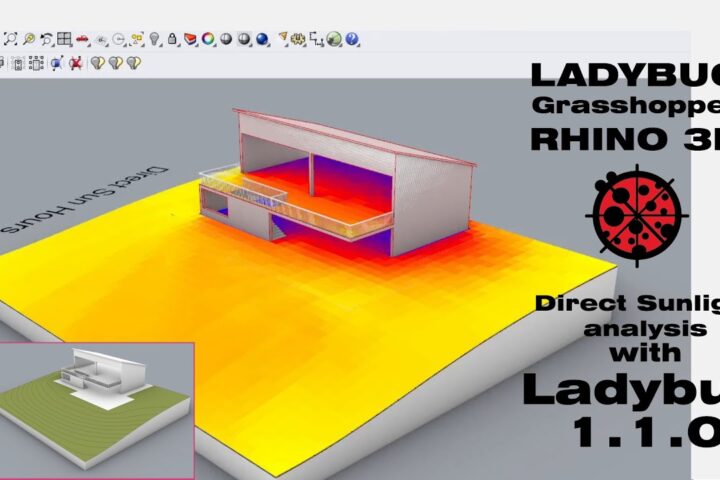720x480 pixels.
Task: Click the yellow shapes selection icon
Action: coord(136,40)
